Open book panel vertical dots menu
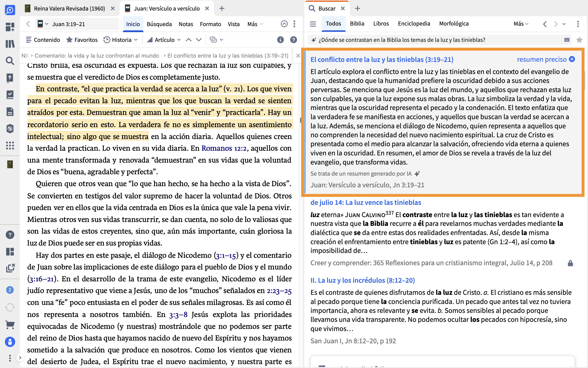 [294, 24]
